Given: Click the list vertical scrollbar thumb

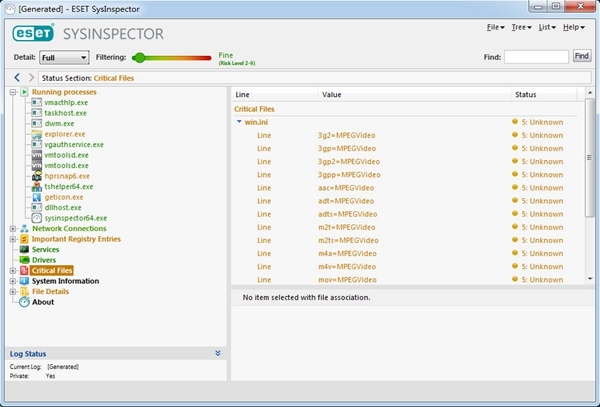Looking at the screenshot, I should [x=590, y=157].
